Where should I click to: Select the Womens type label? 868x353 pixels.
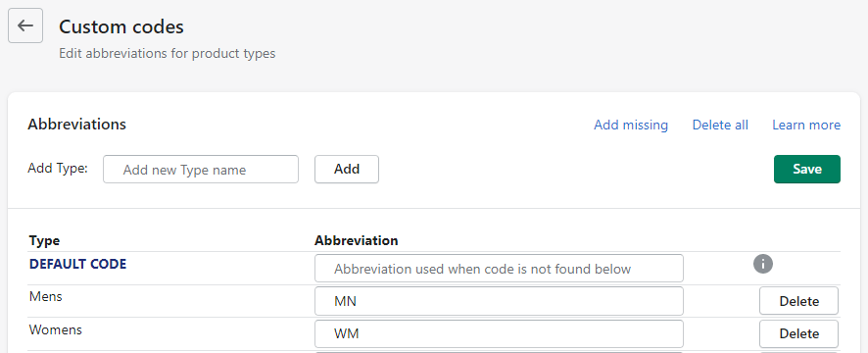56,329
